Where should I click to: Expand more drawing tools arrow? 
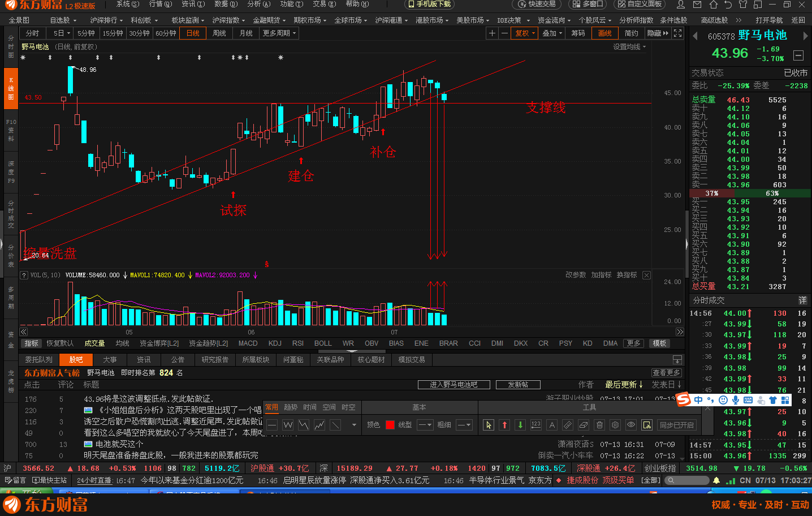(354, 425)
